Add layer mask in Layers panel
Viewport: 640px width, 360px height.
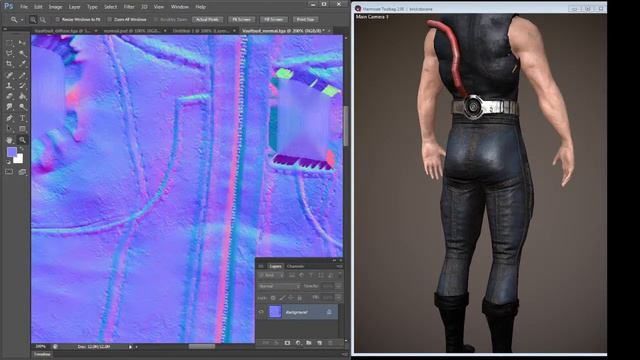[287, 343]
